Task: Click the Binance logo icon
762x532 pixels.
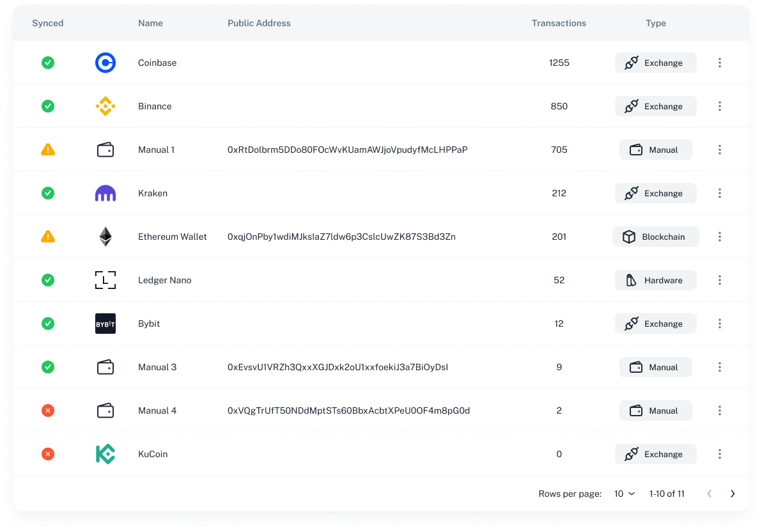Action: point(105,106)
